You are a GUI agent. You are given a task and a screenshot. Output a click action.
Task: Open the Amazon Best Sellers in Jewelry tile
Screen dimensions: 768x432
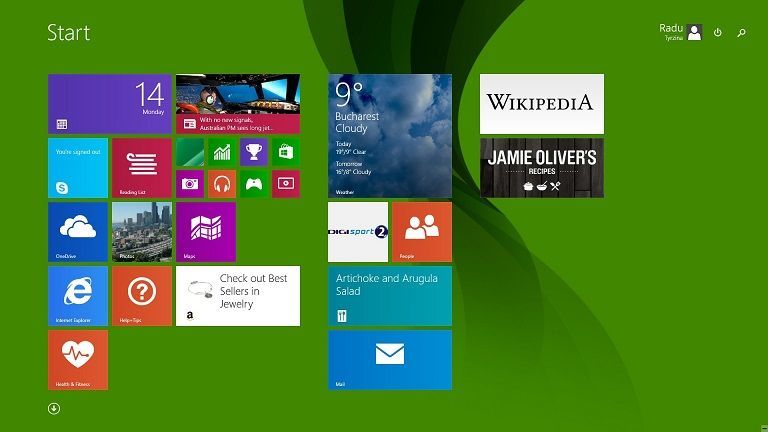click(238, 296)
